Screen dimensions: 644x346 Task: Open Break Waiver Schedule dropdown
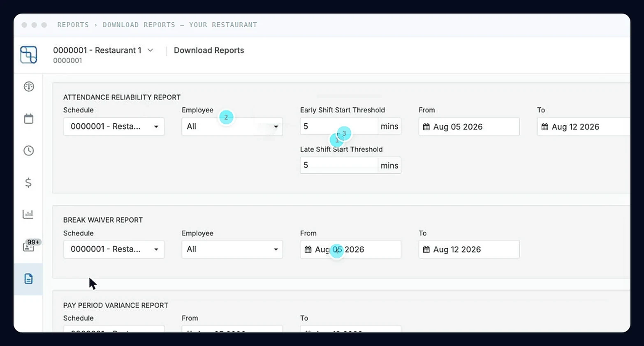[114, 249]
